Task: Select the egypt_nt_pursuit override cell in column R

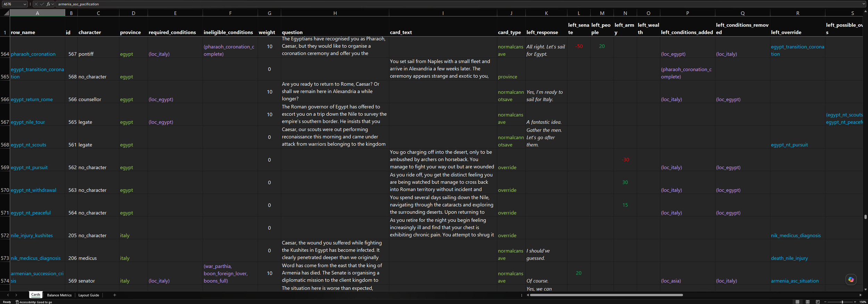Action: [798, 137]
